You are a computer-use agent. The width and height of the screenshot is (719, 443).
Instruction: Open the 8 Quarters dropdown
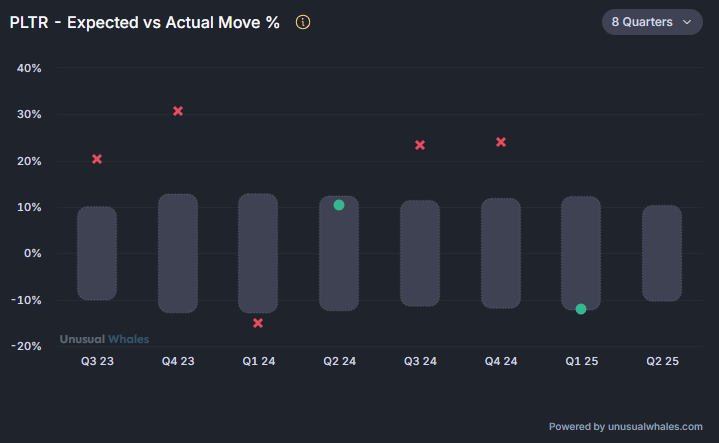[652, 22]
